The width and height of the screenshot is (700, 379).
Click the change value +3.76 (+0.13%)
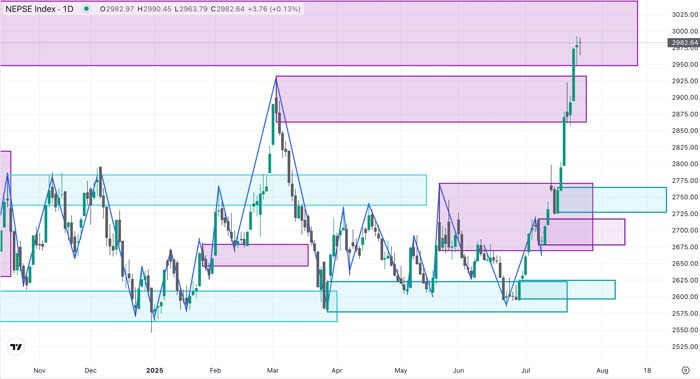pos(274,9)
